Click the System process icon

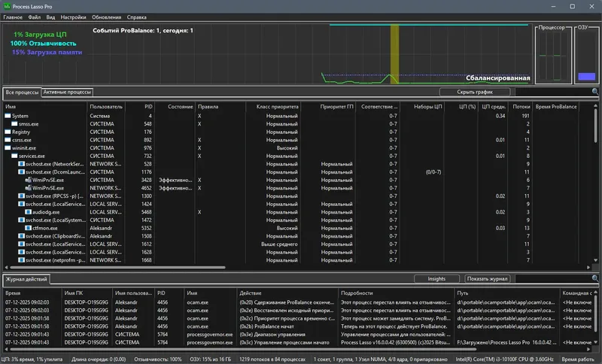click(9, 116)
